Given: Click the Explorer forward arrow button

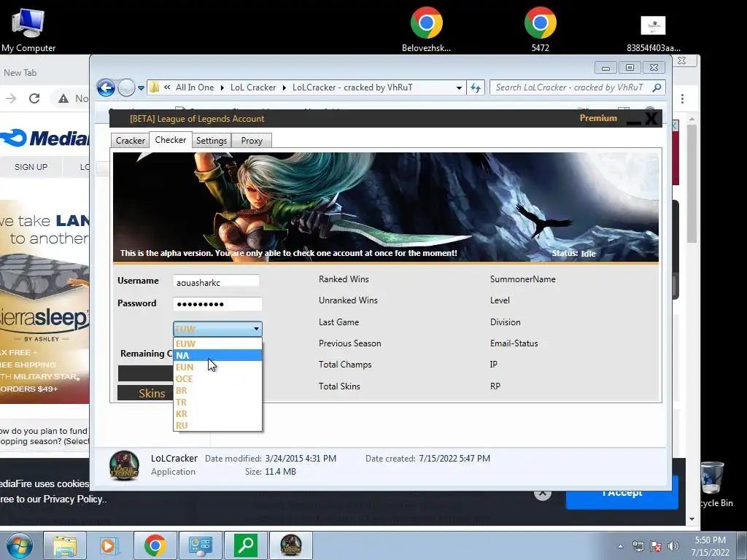Looking at the screenshot, I should click(x=126, y=87).
